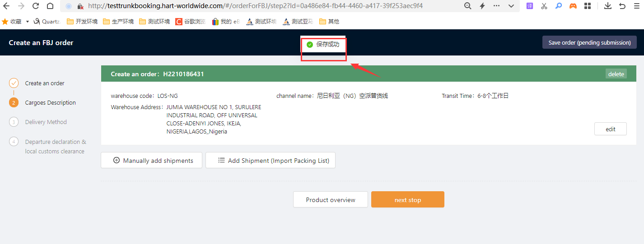Click the browser reload icon
The image size is (644, 244).
pyautogui.click(x=36, y=6)
